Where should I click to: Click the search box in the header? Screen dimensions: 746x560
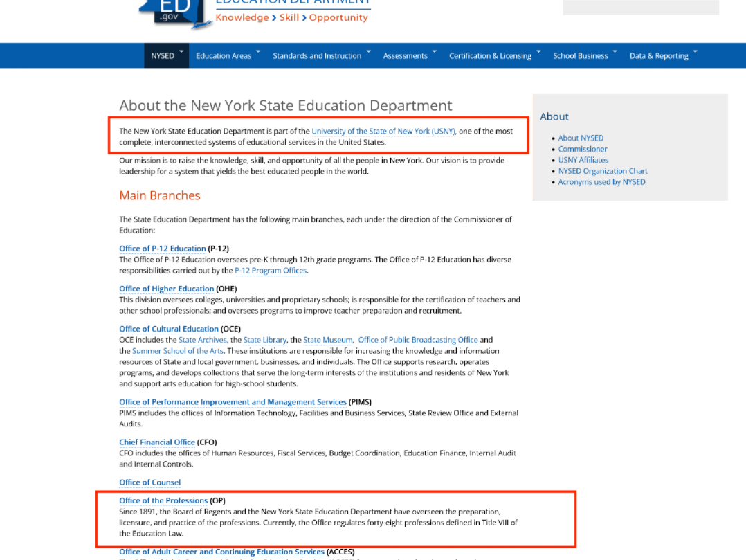click(641, 7)
